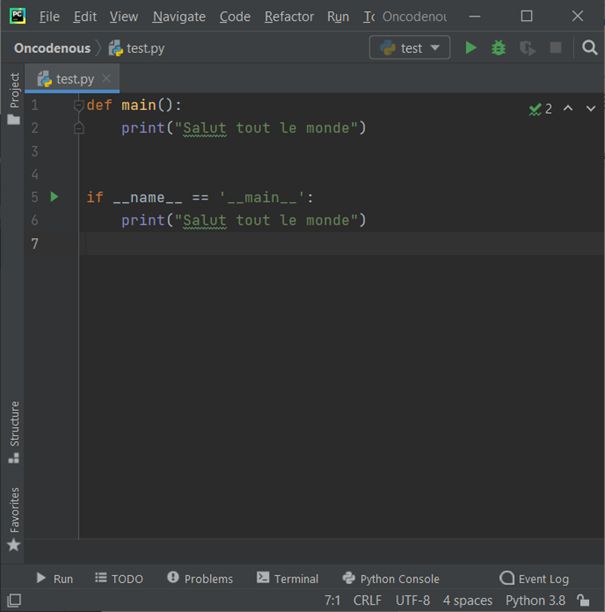Open the Project tool window from sidebar
The height and width of the screenshot is (612, 605).
[14, 91]
